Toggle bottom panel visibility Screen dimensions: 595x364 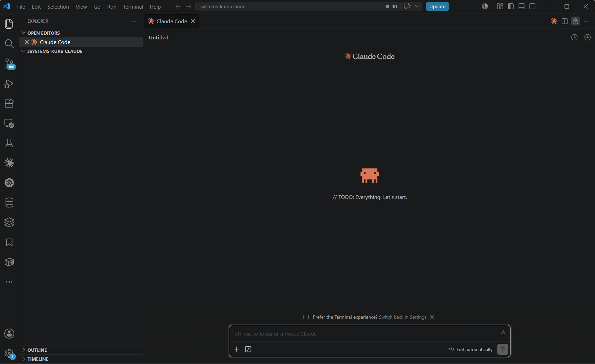point(521,6)
